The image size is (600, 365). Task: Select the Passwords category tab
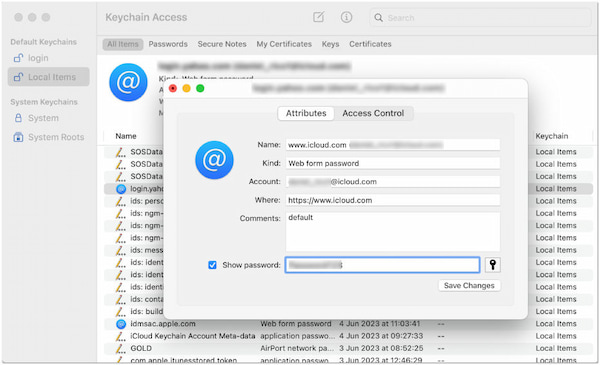[168, 44]
